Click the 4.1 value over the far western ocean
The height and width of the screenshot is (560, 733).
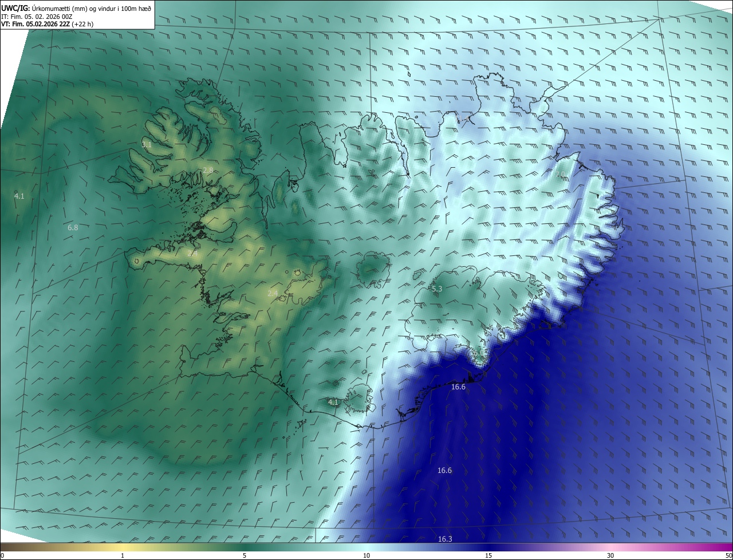[x=19, y=196]
